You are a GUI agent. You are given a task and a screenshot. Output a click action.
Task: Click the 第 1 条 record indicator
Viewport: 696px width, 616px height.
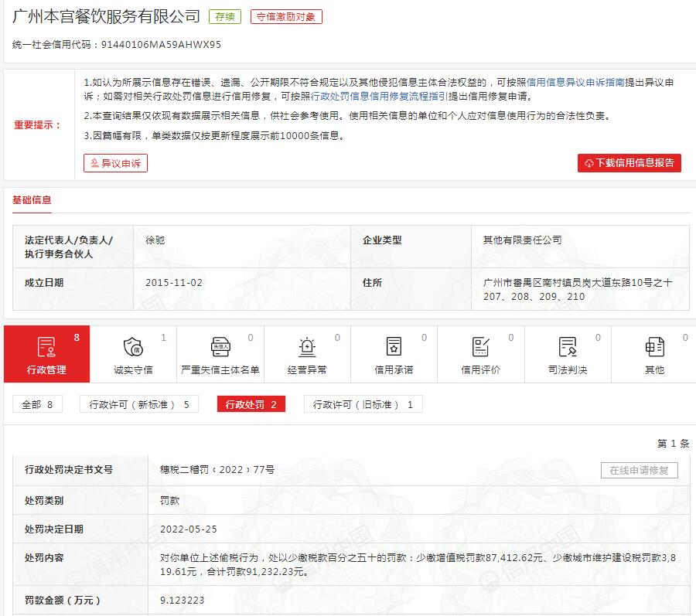[x=674, y=444]
